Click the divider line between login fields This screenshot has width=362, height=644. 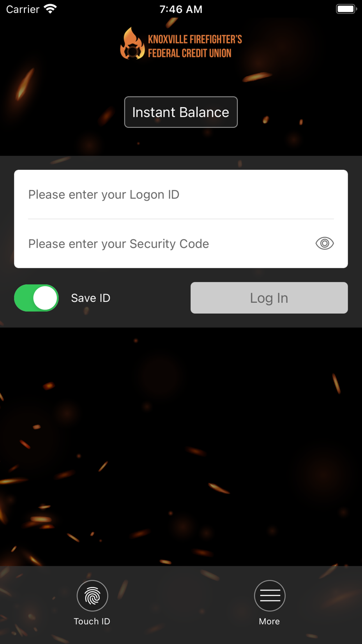181,219
